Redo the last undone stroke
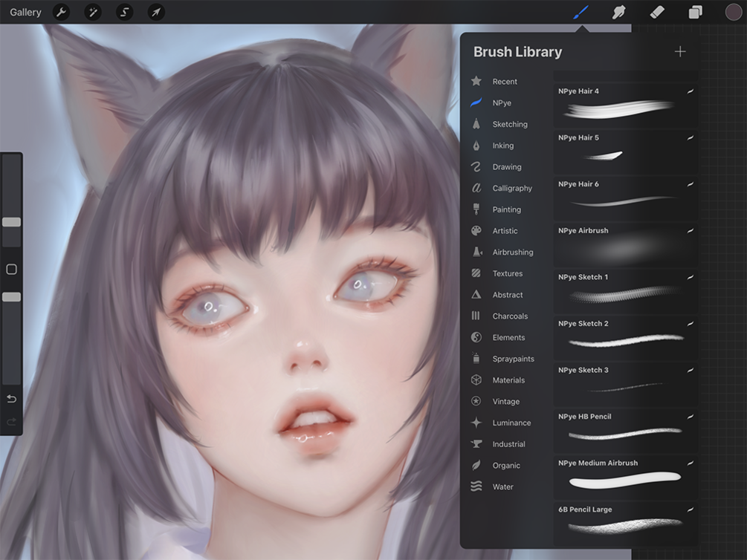747x560 pixels. point(11,421)
